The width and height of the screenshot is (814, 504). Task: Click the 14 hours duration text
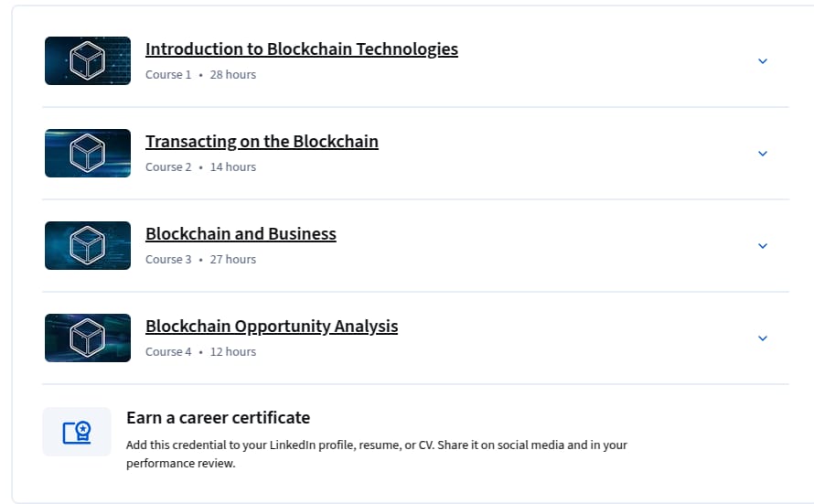(233, 167)
